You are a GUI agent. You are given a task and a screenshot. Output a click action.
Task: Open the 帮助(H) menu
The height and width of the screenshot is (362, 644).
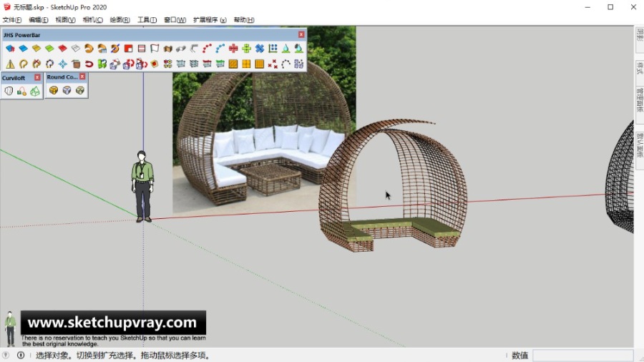[x=244, y=20]
